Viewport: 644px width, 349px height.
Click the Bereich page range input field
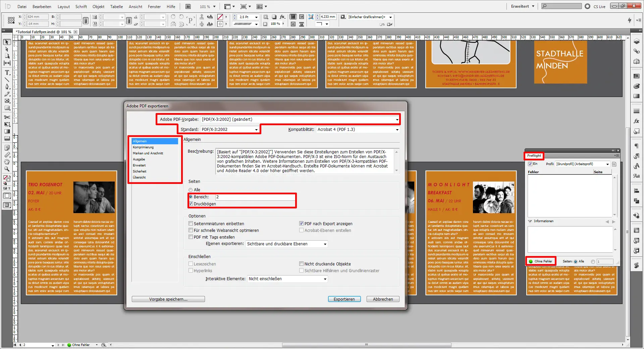click(x=255, y=197)
